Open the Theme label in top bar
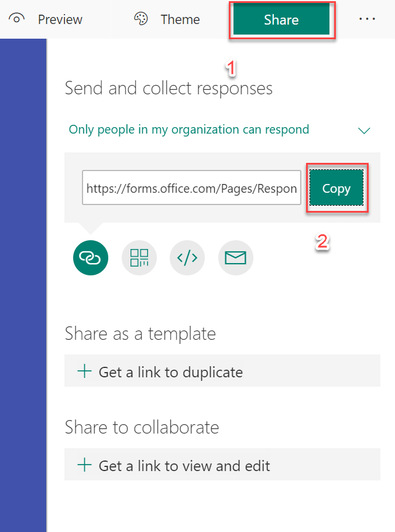This screenshot has height=532, width=395. 180,19
